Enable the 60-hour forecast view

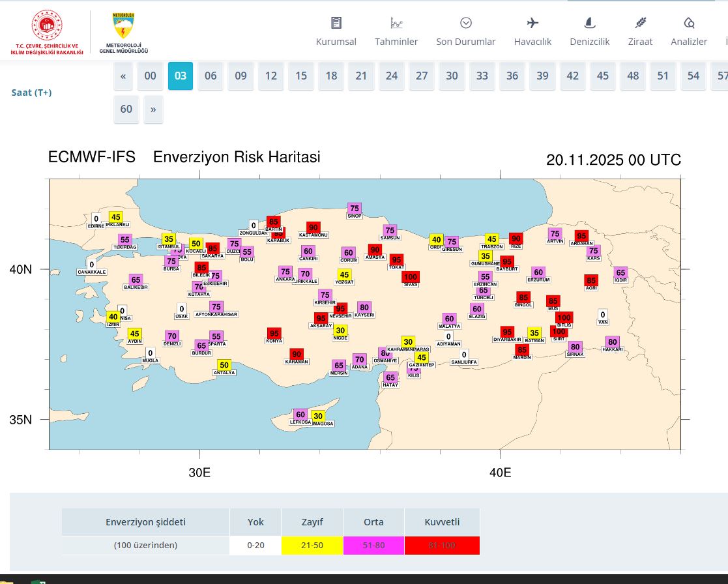pos(126,109)
